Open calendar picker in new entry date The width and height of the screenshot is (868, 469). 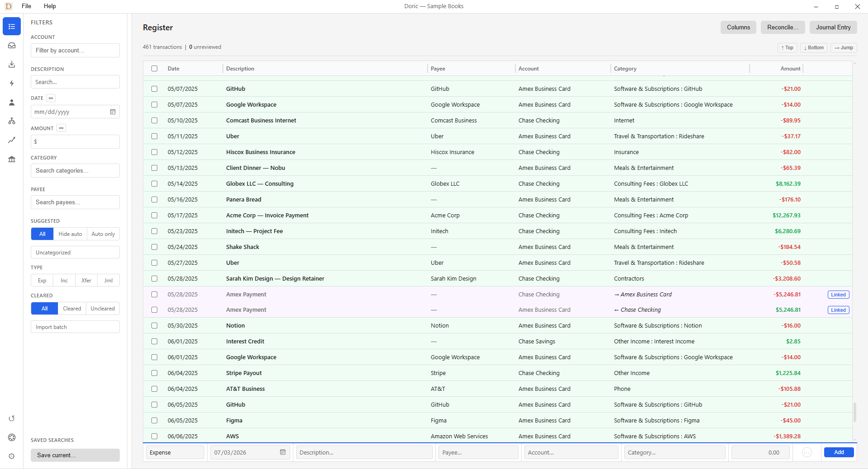(x=283, y=452)
